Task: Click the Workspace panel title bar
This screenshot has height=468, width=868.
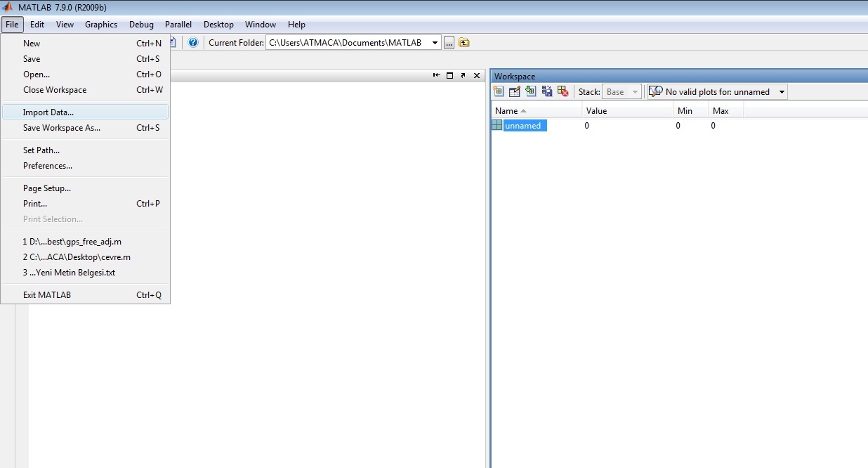Action: click(x=679, y=76)
